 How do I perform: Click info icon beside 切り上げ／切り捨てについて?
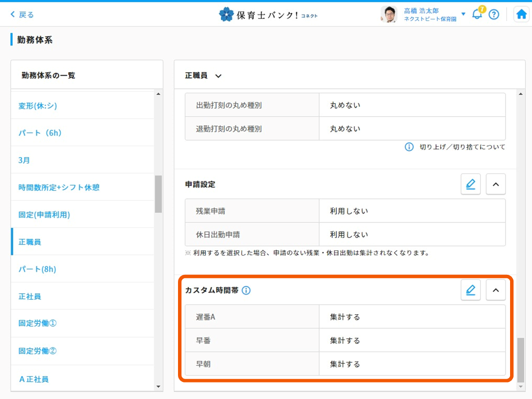(x=409, y=147)
